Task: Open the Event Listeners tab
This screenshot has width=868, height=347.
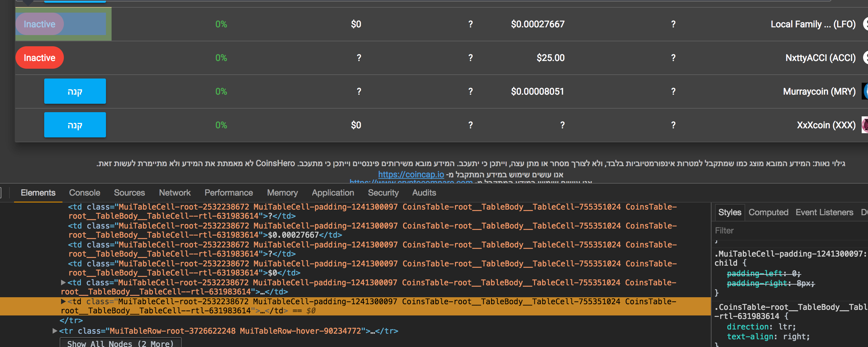Action: click(824, 212)
